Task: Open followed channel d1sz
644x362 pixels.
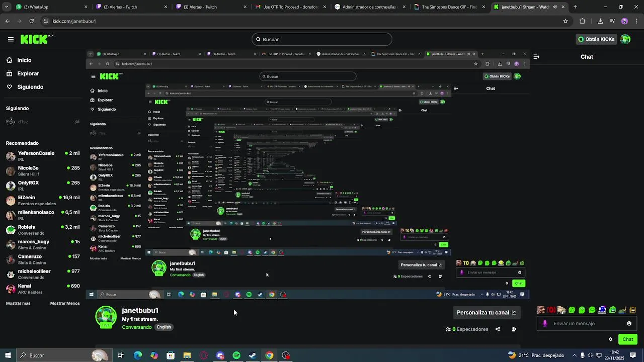Action: tap(43, 122)
